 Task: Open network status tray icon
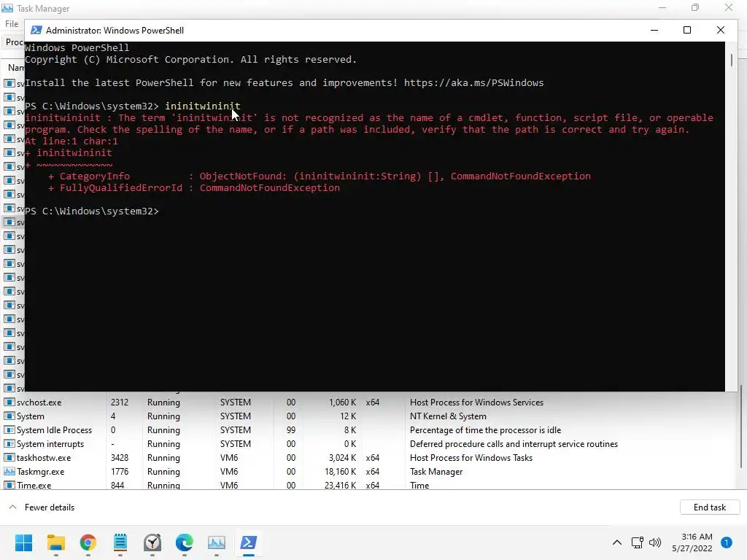click(x=637, y=542)
